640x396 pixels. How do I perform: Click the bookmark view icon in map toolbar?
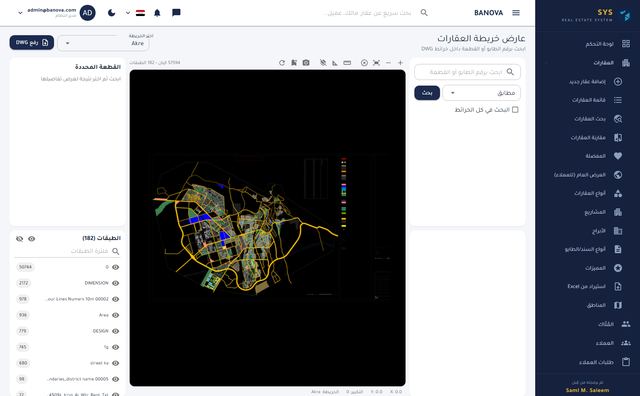[x=294, y=63]
